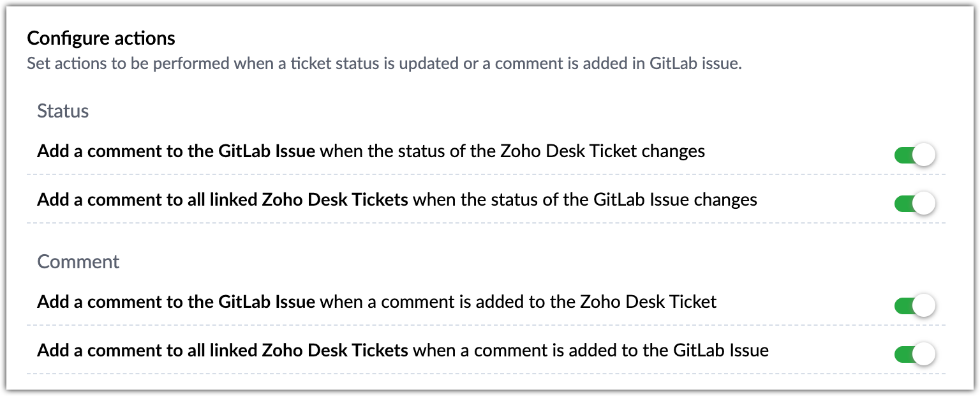Click the dashed divider under the first Status row
Screen dimensions: 980x396
coord(485,174)
